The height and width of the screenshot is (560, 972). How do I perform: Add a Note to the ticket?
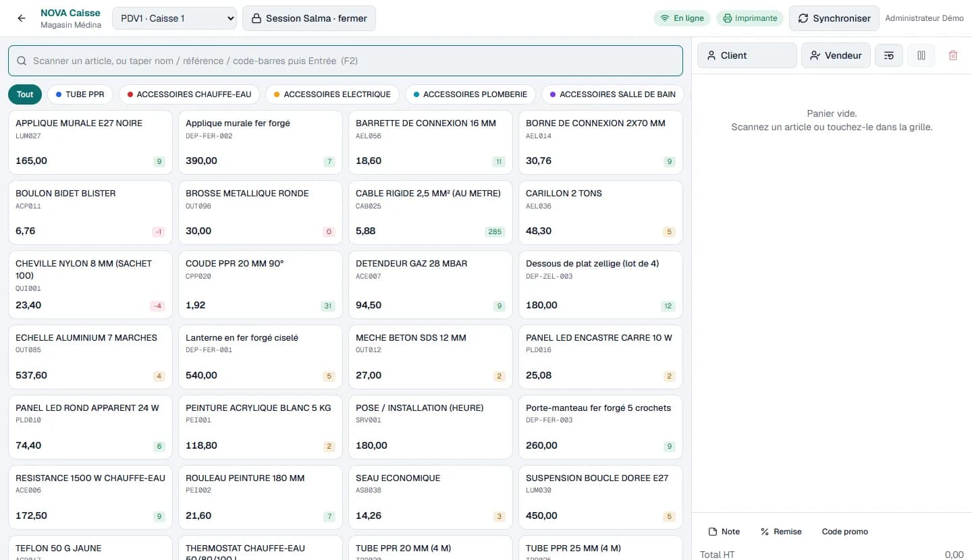tap(724, 532)
